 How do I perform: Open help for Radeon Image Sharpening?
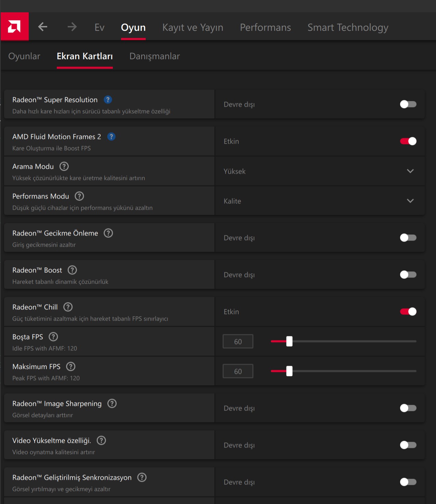click(112, 403)
